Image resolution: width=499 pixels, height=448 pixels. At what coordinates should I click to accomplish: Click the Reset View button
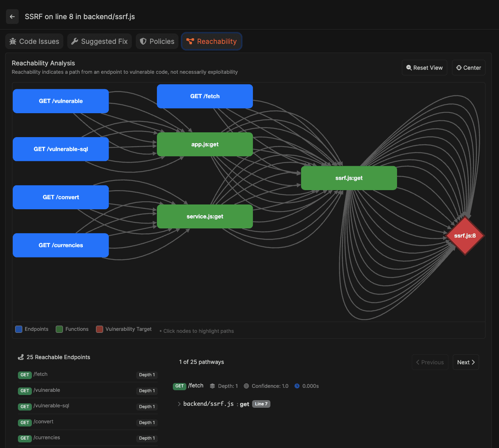tap(425, 68)
